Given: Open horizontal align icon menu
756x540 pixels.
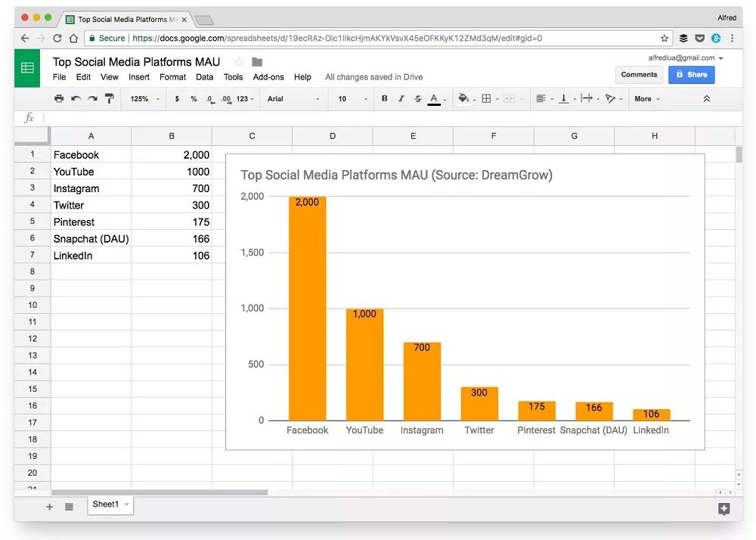Looking at the screenshot, I should (541, 99).
